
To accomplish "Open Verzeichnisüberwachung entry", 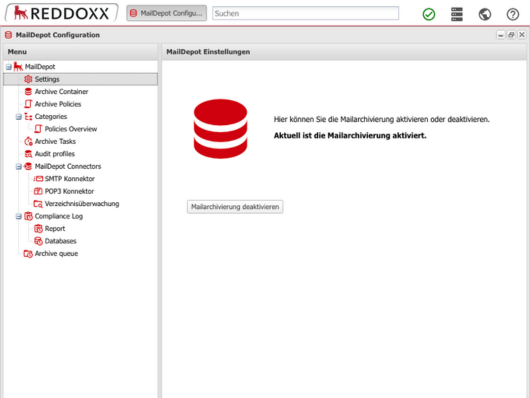I will click(x=82, y=204).
